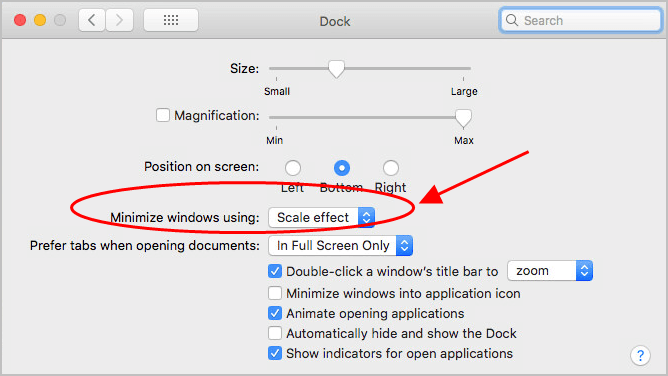
Task: Select Bottom dock position radio button
Action: pyautogui.click(x=342, y=168)
